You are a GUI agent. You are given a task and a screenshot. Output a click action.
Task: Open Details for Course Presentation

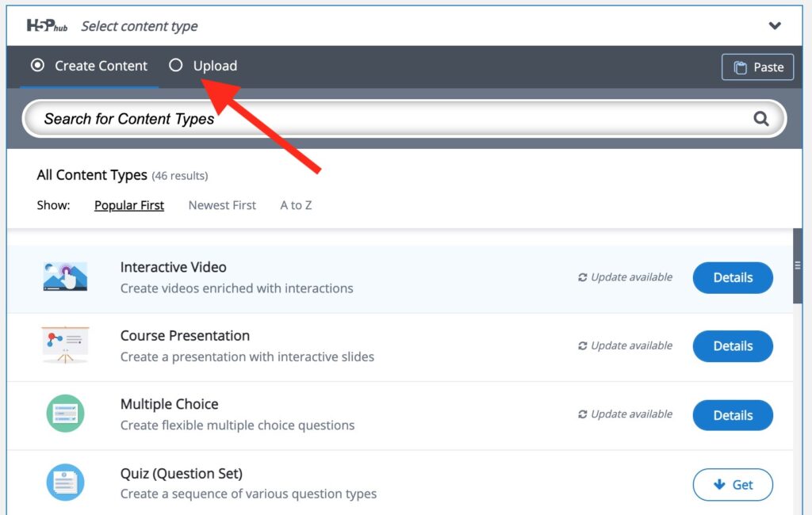click(x=732, y=345)
